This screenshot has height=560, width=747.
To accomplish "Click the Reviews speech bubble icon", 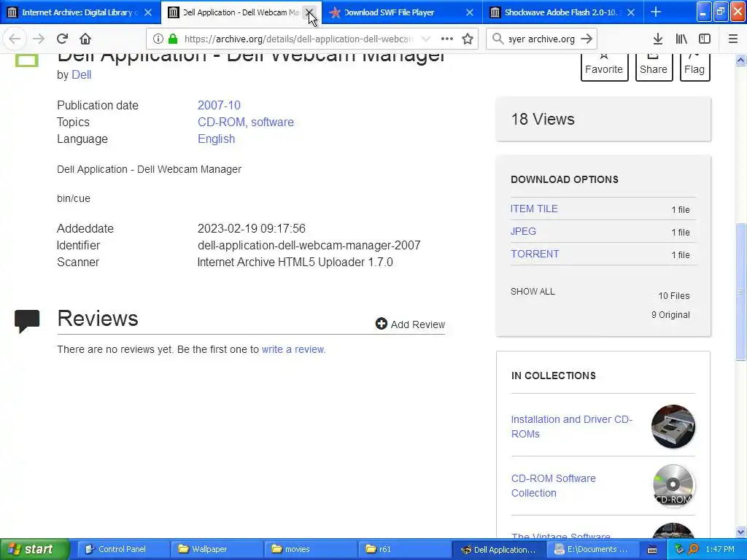I will [x=27, y=321].
